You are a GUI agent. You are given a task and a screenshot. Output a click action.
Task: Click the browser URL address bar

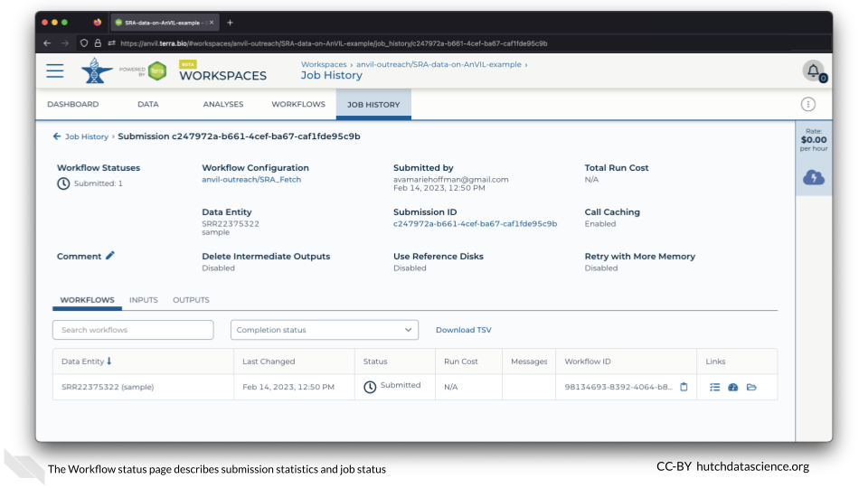334,43
